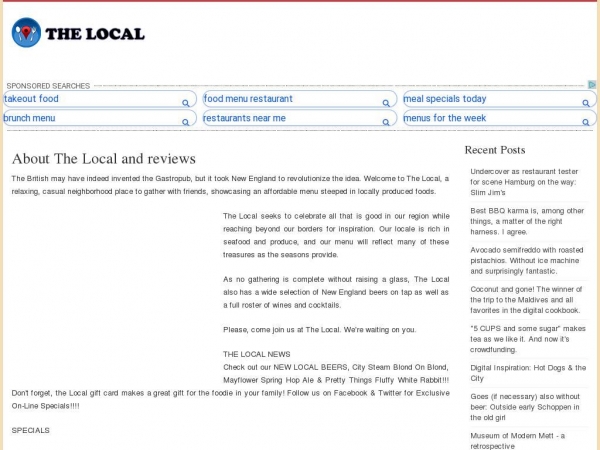Click search icon for brunch menu
Image resolution: width=600 pixels, height=450 pixels.
[186, 122]
